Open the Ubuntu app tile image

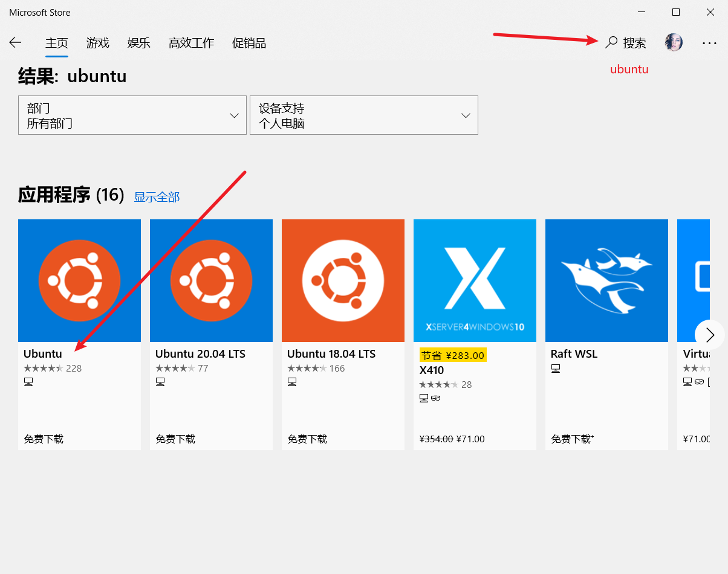pyautogui.click(x=79, y=280)
